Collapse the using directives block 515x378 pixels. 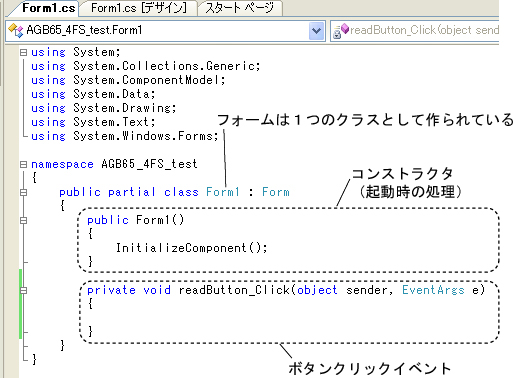(23, 52)
